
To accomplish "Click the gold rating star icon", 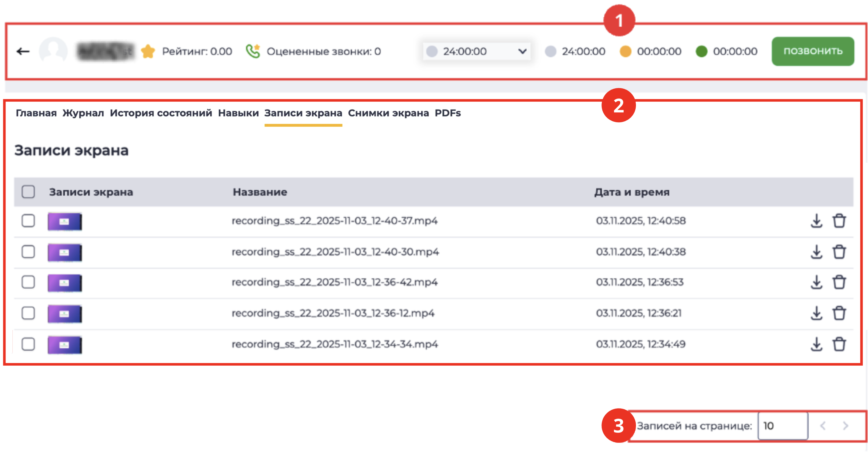I will (148, 51).
